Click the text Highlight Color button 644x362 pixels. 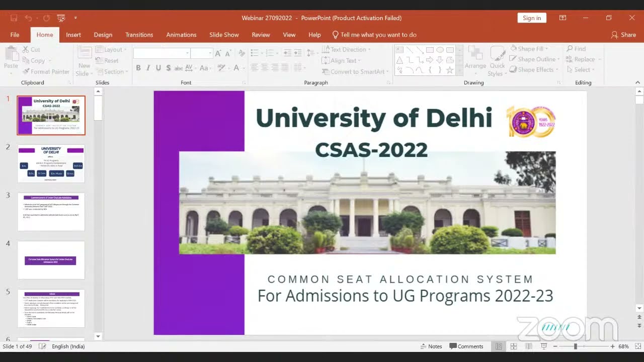pyautogui.click(x=222, y=68)
